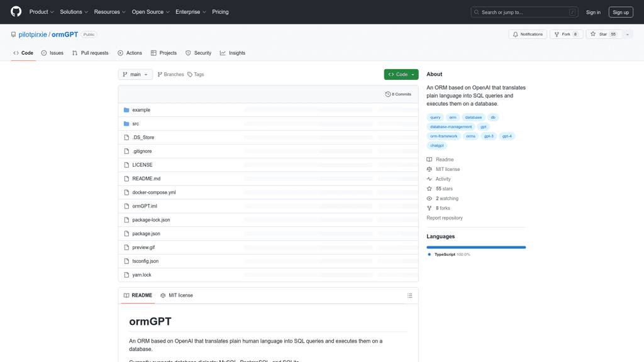The width and height of the screenshot is (644, 362).
Task: Expand the main branch selector dropdown
Action: tap(135, 74)
